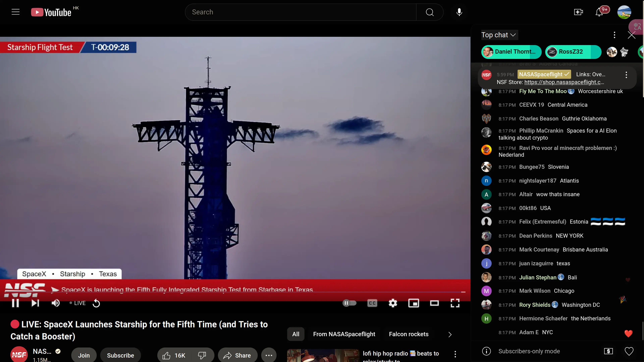Image resolution: width=644 pixels, height=362 pixels.
Task: Toggle autoplay switch
Action: [x=350, y=303]
